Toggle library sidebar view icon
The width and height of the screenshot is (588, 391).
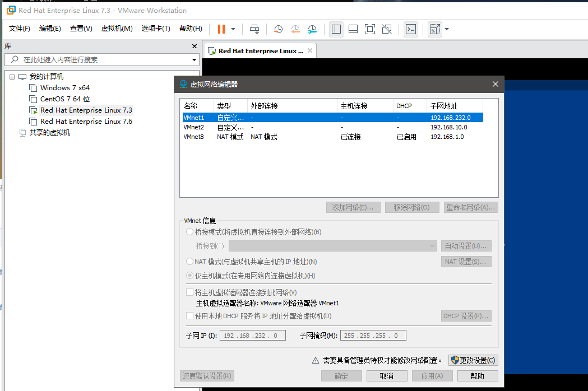pos(336,29)
